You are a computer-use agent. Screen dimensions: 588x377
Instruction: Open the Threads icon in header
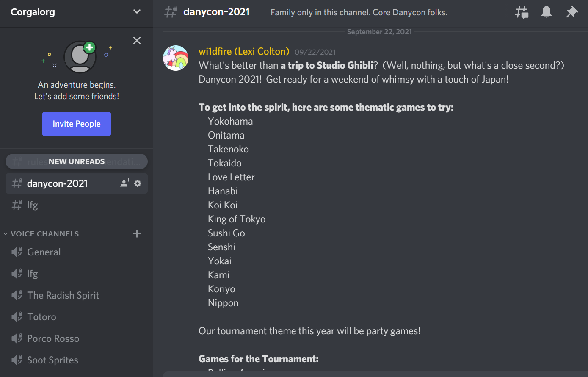tap(522, 12)
